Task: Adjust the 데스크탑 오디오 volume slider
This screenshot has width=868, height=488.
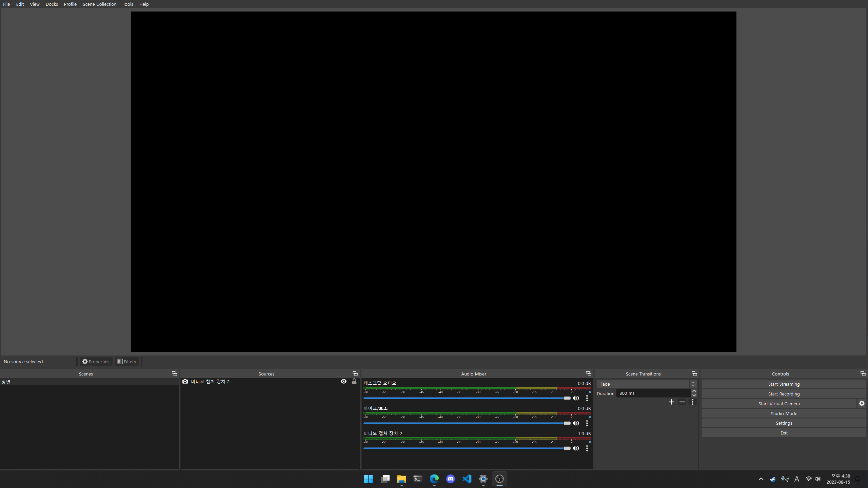Action: pyautogui.click(x=567, y=398)
